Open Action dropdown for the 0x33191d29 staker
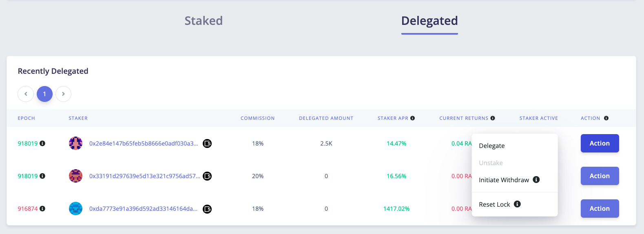 [x=600, y=176]
